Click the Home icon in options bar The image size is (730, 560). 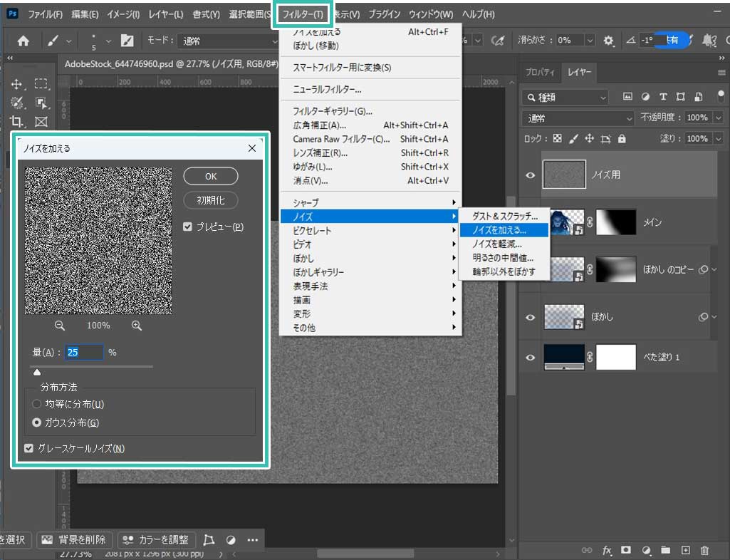23,41
